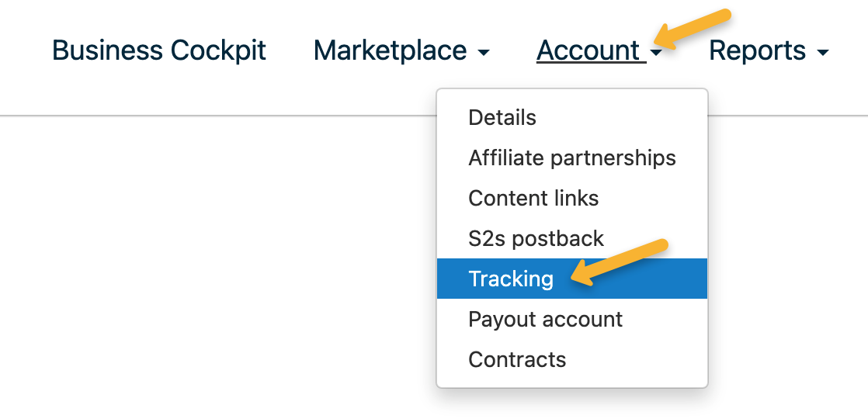Screen dimensions: 868x419
Task: Select Contracts in the dropdown
Action: click(517, 360)
